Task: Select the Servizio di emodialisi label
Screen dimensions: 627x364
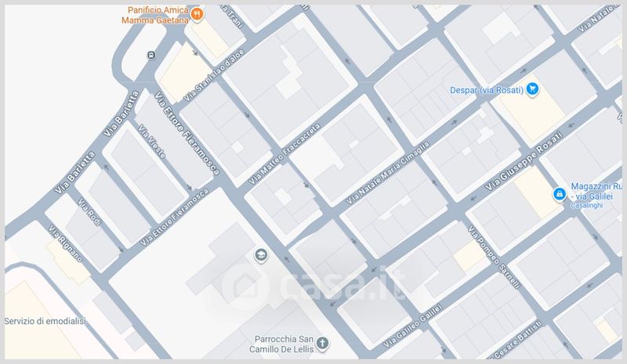Action: (45, 321)
